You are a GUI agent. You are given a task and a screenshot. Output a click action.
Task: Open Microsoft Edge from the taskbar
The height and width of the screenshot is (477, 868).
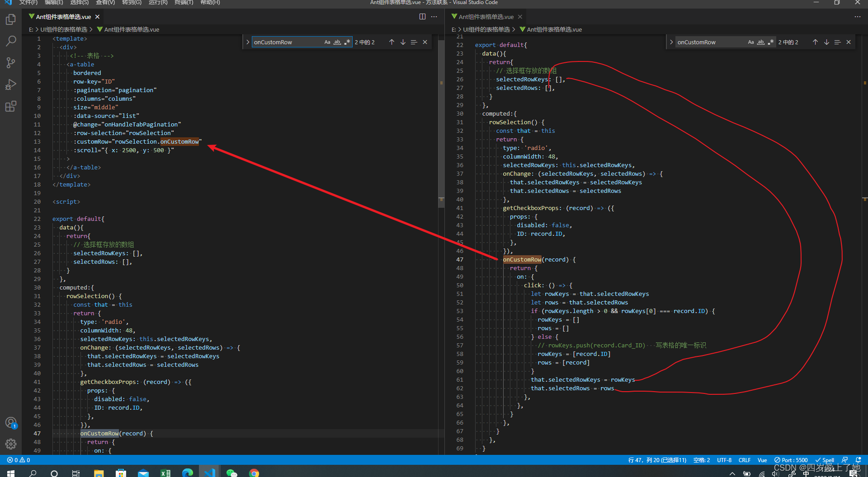(187, 473)
